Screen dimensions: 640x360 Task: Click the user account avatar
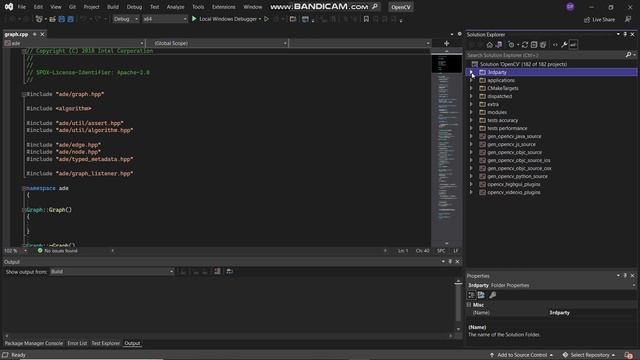[x=570, y=7]
